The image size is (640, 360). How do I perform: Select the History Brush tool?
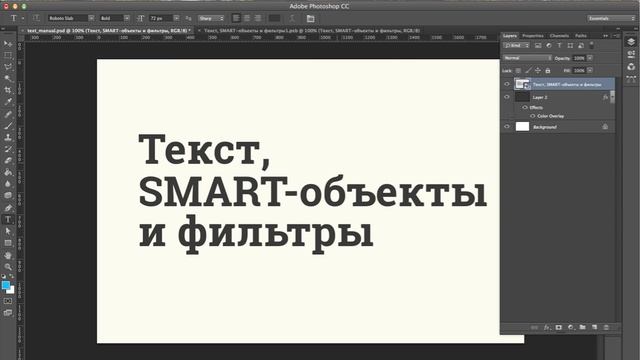8,149
